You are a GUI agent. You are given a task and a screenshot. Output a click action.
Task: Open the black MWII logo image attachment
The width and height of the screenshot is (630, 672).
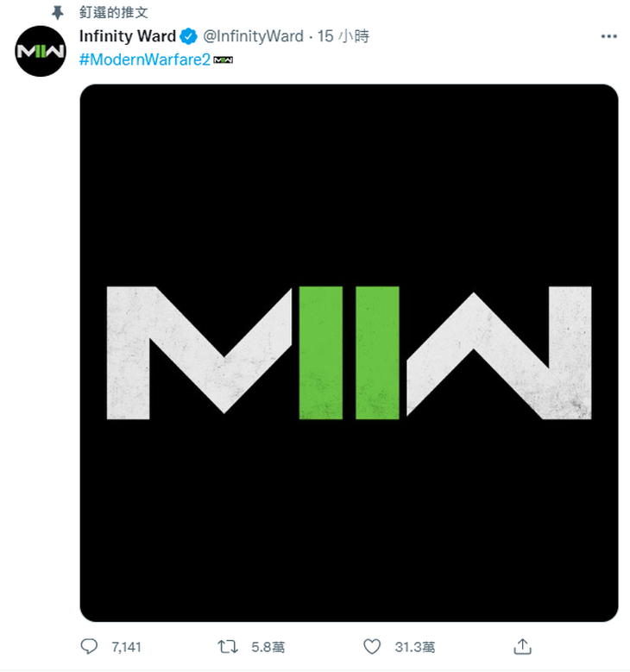[349, 353]
